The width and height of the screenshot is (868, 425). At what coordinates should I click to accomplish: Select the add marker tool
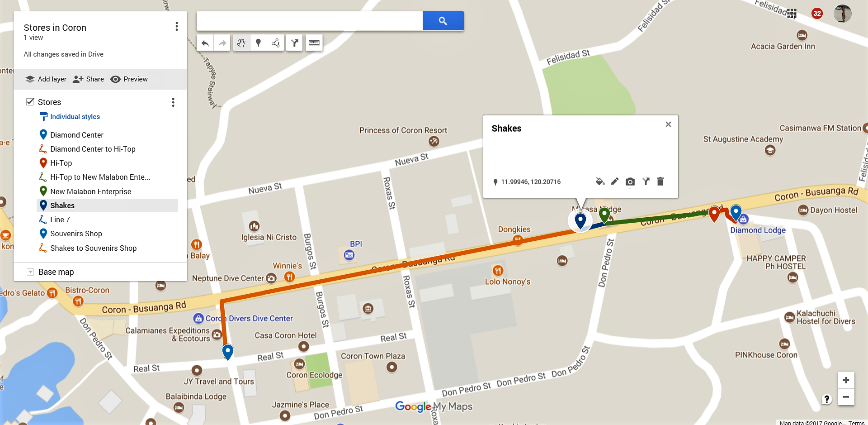tap(258, 43)
